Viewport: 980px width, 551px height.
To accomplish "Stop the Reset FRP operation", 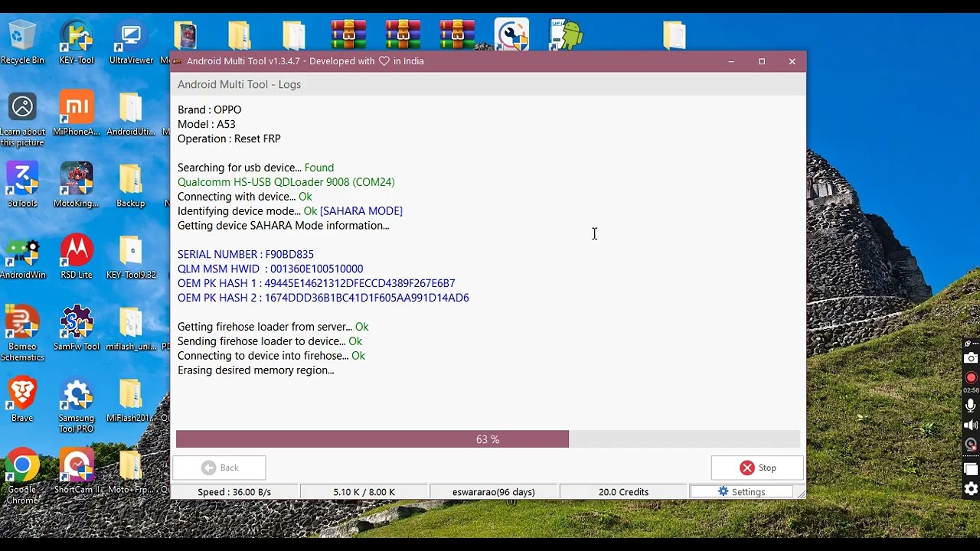I will [x=757, y=468].
